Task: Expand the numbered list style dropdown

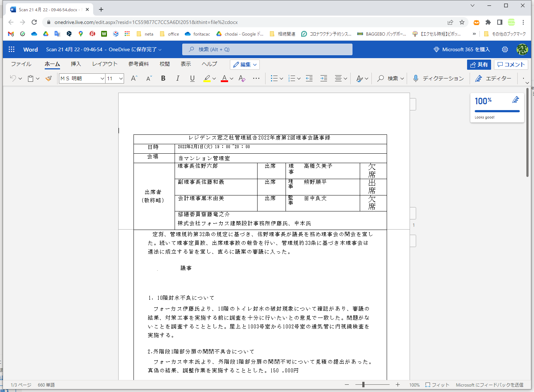Action: (x=298, y=78)
